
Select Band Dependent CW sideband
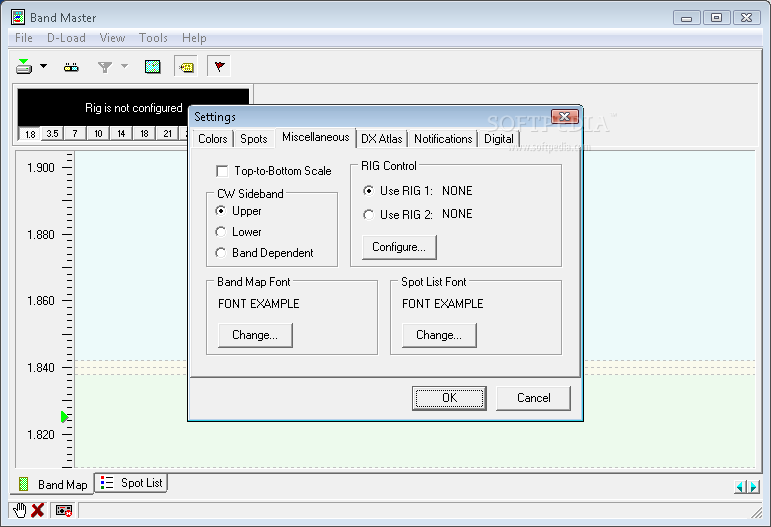[221, 253]
